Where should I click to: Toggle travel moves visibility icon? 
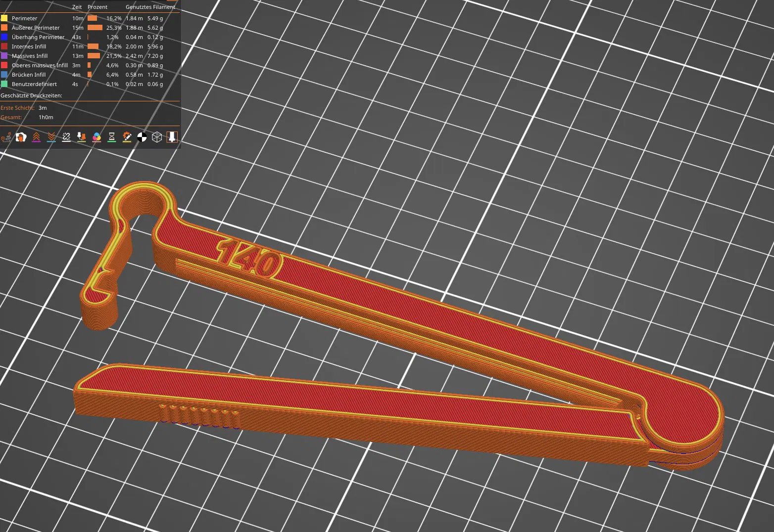pos(6,137)
